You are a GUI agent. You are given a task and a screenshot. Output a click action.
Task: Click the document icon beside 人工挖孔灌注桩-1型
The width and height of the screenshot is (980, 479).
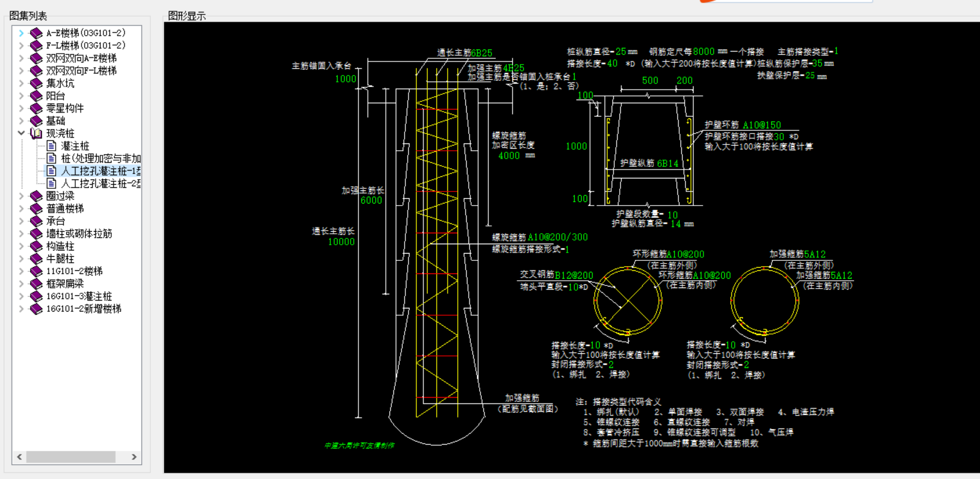tap(51, 171)
